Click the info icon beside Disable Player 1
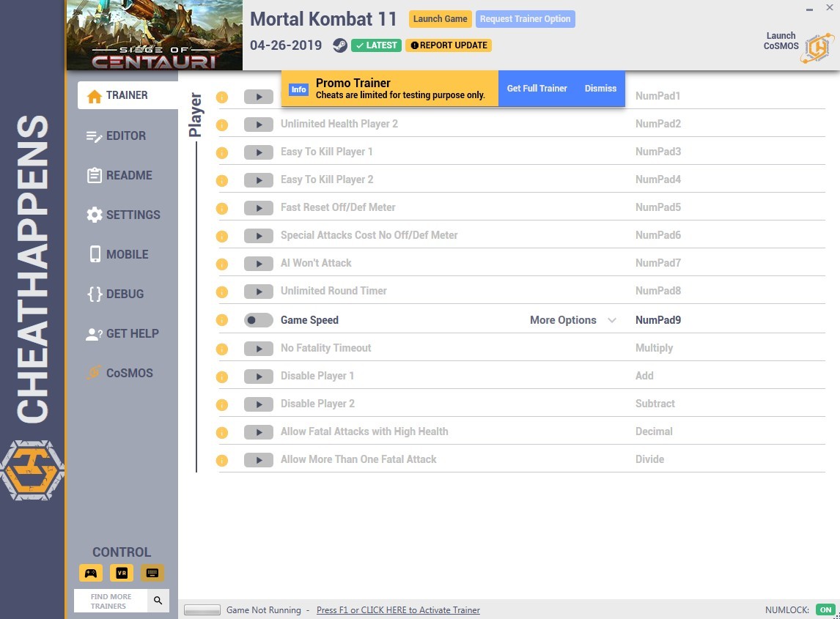The height and width of the screenshot is (619, 840). (x=222, y=377)
